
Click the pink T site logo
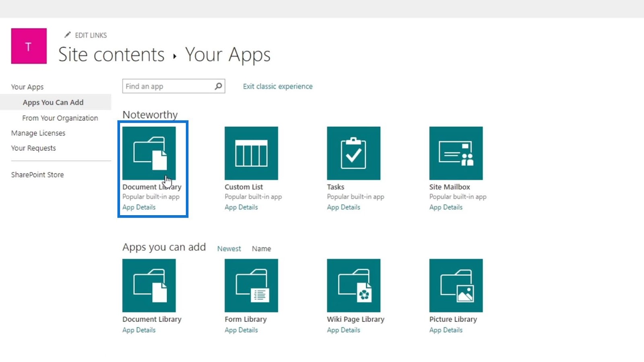(x=29, y=46)
